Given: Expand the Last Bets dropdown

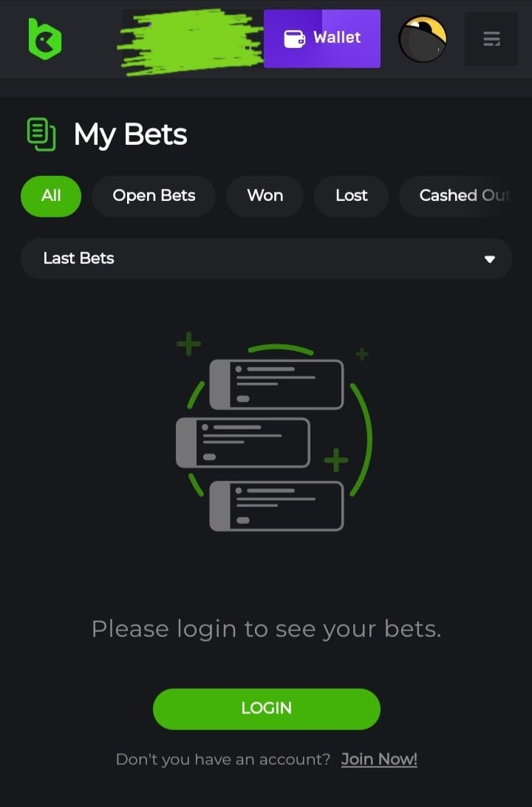Looking at the screenshot, I should [266, 259].
